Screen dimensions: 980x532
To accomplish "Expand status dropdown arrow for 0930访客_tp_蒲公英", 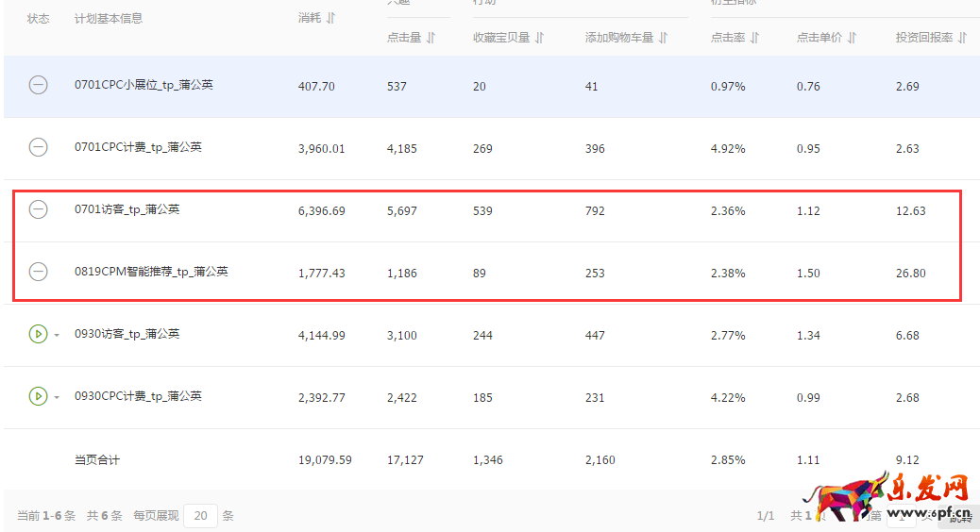I will [56, 335].
